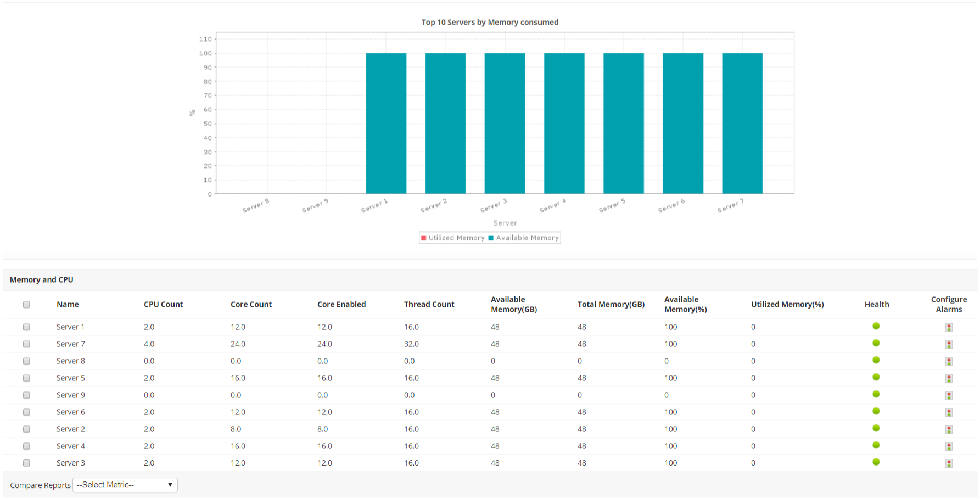Open the Server 7 details link
The width and height of the screenshot is (980, 499).
coord(70,344)
